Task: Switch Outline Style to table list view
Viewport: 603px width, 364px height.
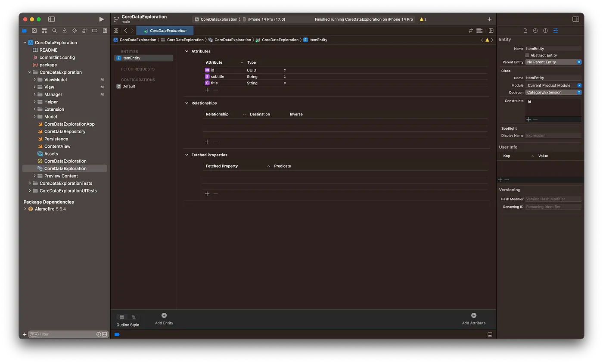Action: 122,317
